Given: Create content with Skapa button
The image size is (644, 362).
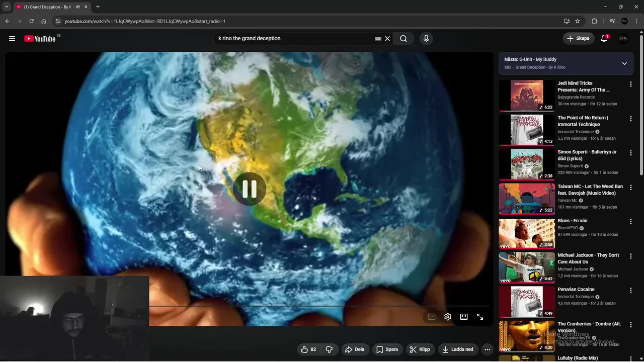Looking at the screenshot, I should tap(578, 39).
